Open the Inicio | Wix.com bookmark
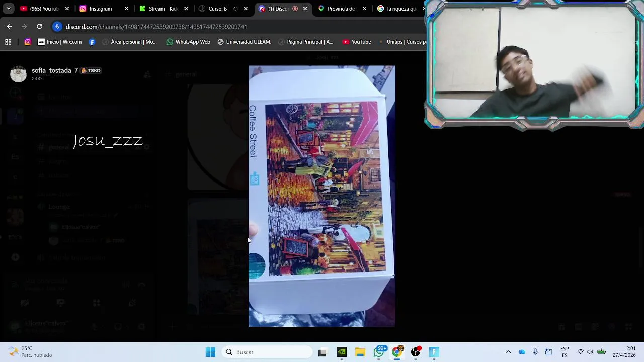Viewport: 644px width, 362px height. tap(60, 42)
